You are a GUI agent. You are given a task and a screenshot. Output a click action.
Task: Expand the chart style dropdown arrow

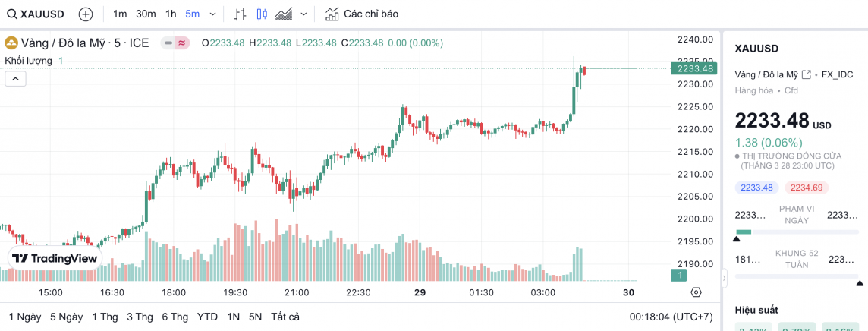click(304, 14)
